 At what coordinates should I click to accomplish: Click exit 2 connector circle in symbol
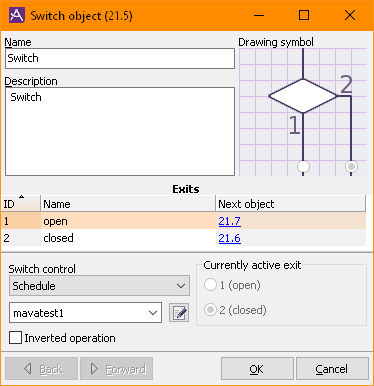pos(351,166)
